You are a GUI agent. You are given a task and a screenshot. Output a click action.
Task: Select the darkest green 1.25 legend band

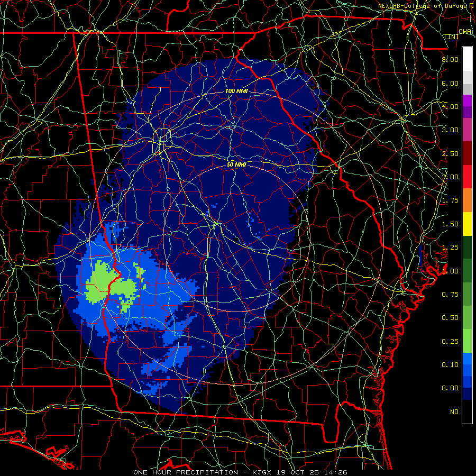point(467,247)
